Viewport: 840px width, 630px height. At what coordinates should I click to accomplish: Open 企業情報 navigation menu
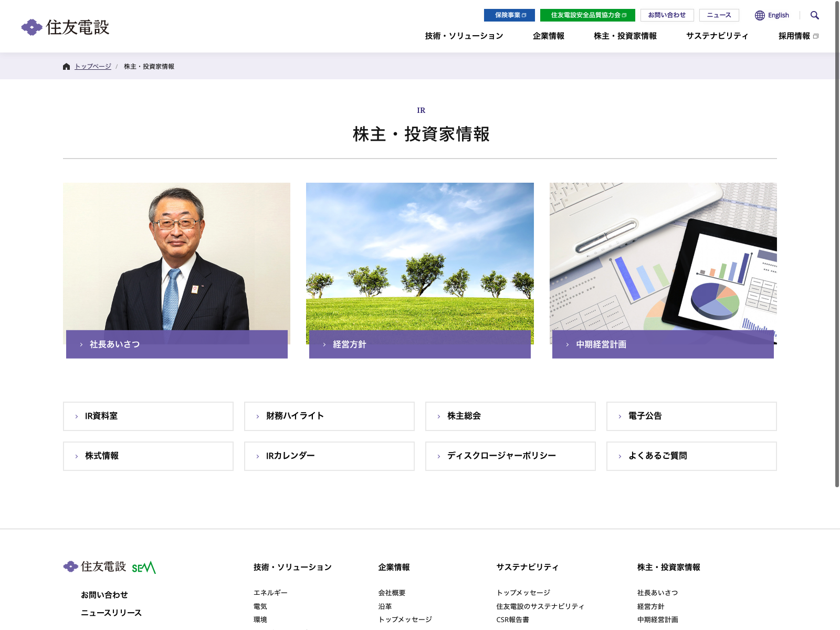coord(548,36)
